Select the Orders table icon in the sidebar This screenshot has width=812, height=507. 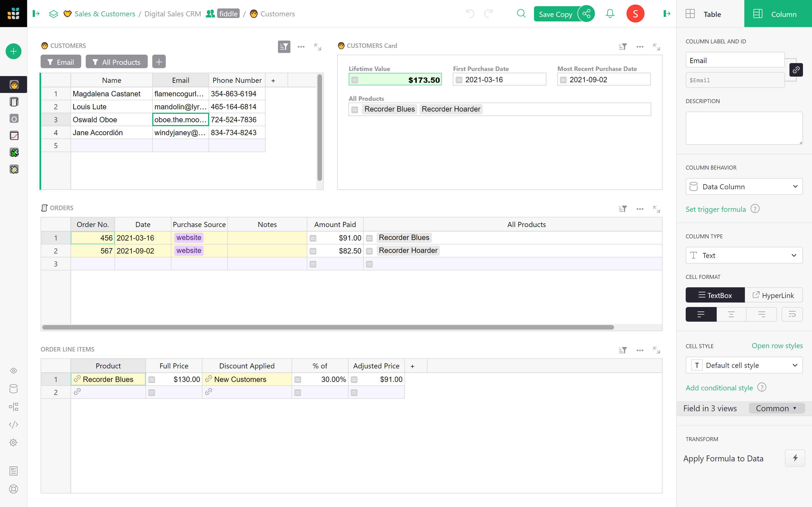tap(14, 102)
